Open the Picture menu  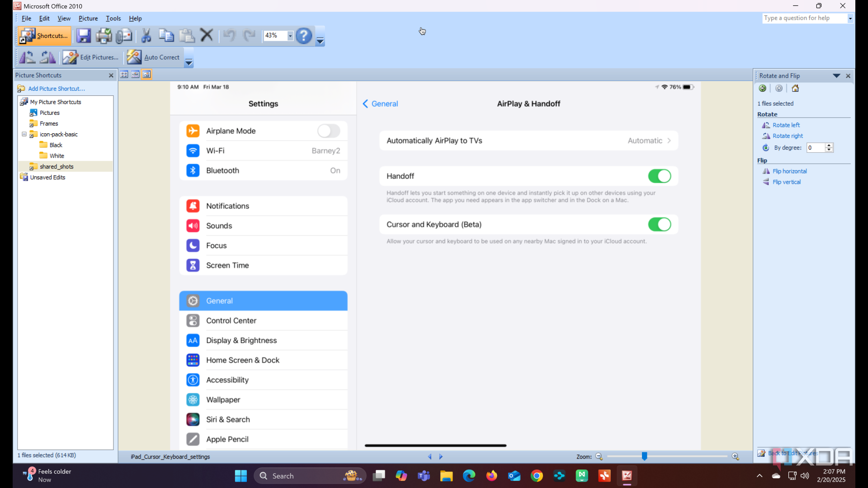click(88, 19)
